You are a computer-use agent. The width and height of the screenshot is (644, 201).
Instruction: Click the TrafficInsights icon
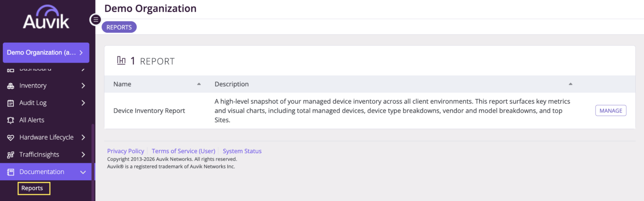[11, 155]
